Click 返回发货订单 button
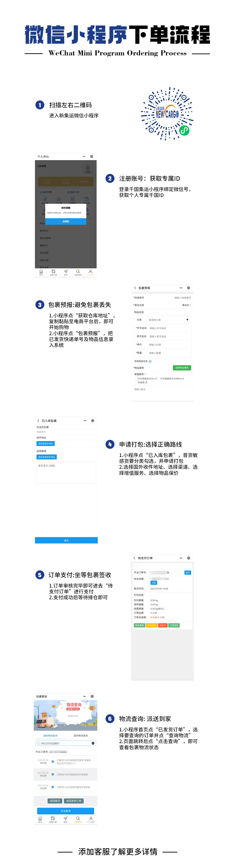The image size is (235, 868). pyautogui.click(x=73, y=801)
